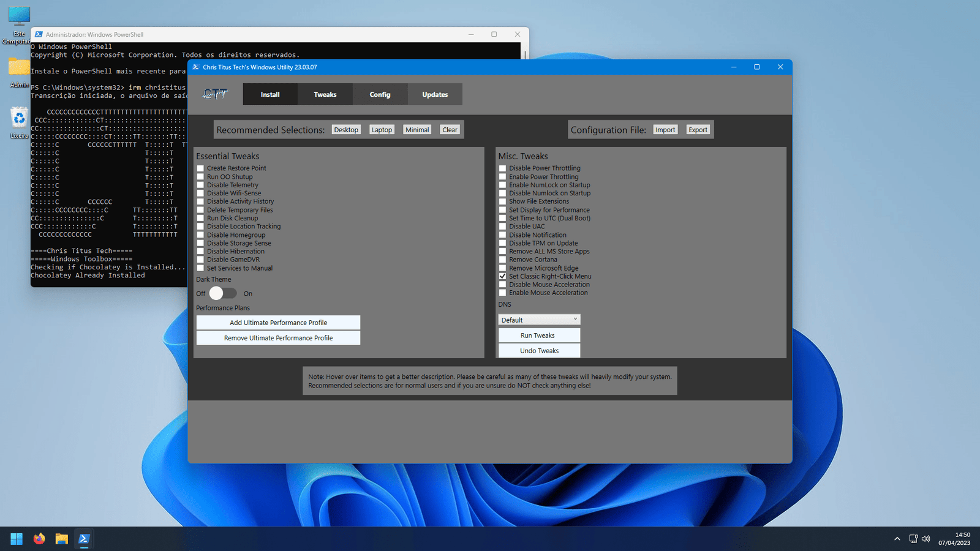Check Delete Temporary Files

tap(200, 210)
